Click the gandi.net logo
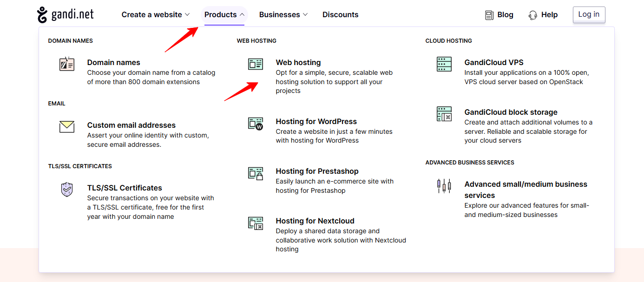Viewport: 644px width, 282px height. coord(66,15)
